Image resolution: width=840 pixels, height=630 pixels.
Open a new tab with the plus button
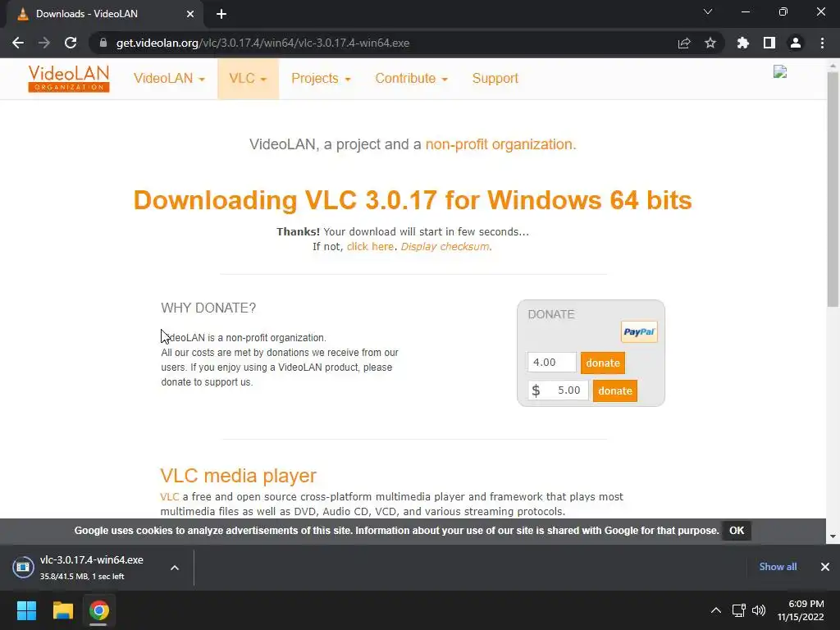point(221,14)
